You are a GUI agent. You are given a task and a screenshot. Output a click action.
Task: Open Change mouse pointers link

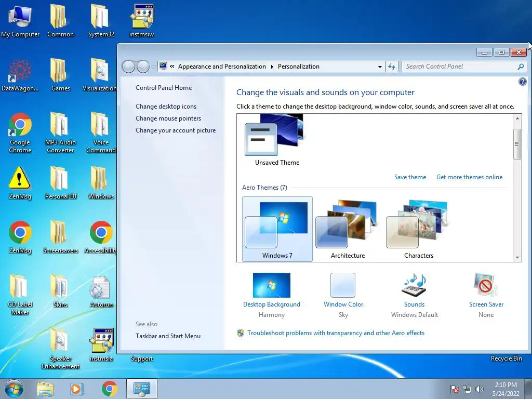168,118
